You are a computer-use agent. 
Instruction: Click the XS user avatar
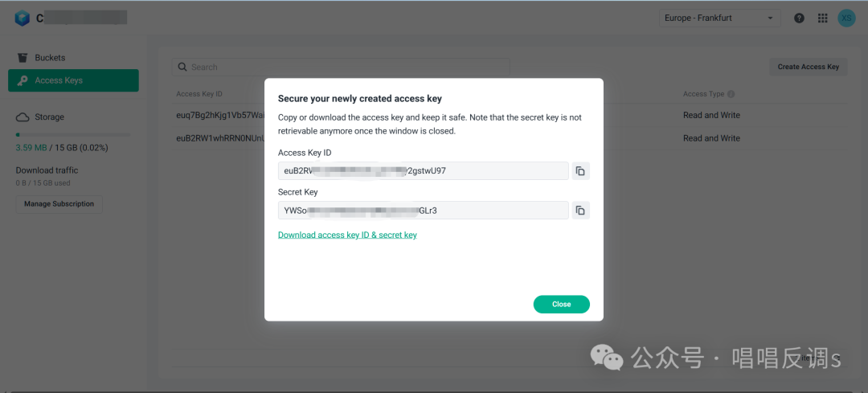846,18
